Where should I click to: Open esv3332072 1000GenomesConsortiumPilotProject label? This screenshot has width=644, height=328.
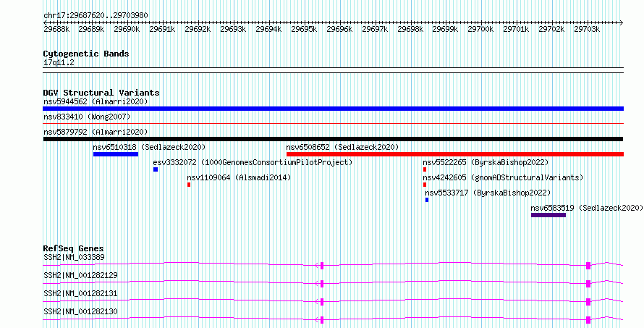pos(253,162)
